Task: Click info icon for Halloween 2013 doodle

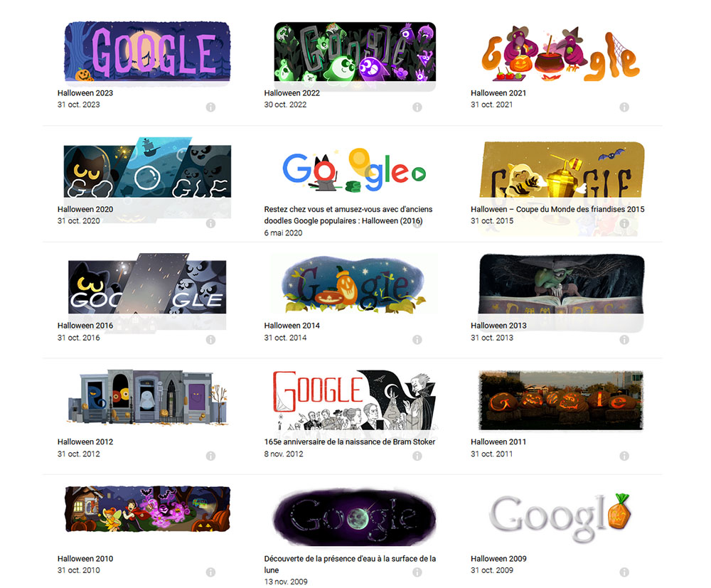Action: tap(624, 340)
